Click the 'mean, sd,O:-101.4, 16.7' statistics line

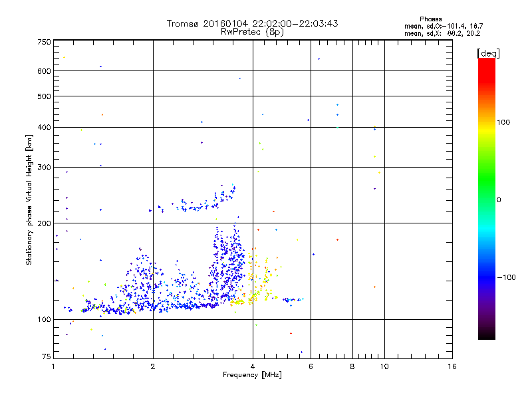pos(444,26)
